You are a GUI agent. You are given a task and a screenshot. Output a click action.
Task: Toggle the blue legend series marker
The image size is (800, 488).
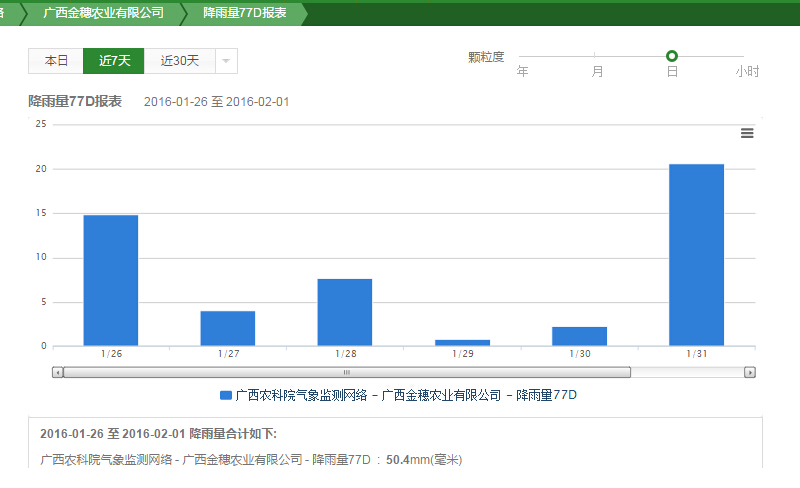(x=225, y=395)
